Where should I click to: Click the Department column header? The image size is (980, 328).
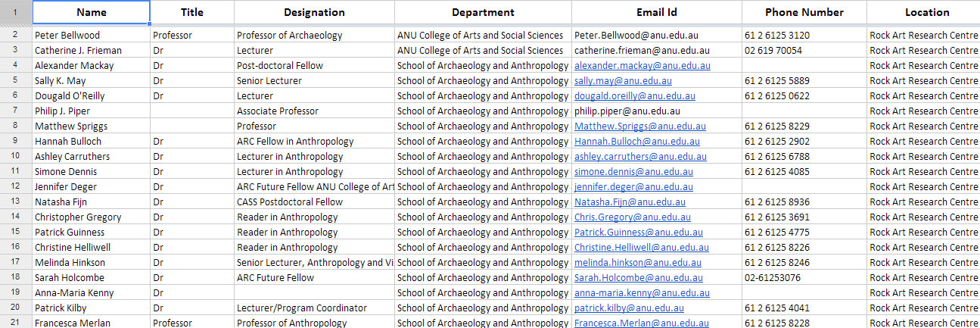click(483, 12)
